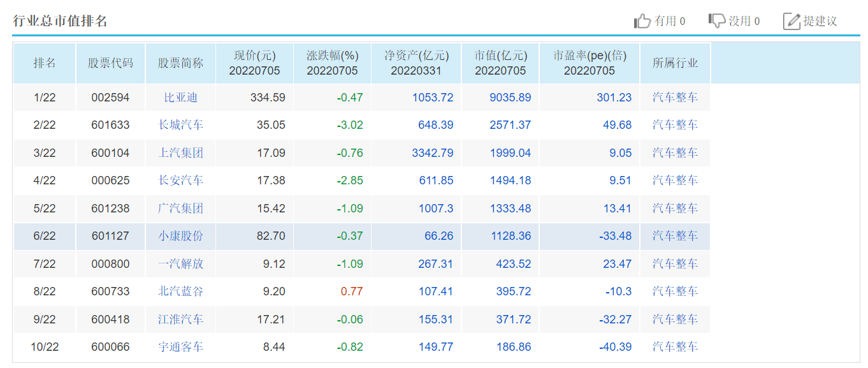Click PE ratio value -40.39
Screen dimensions: 868x368
point(616,347)
